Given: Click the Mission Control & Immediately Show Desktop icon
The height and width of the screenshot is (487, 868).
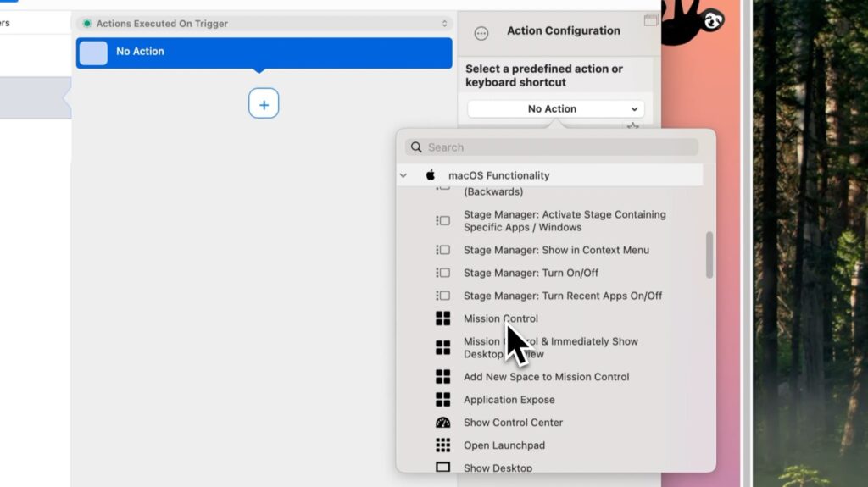Looking at the screenshot, I should pos(442,347).
